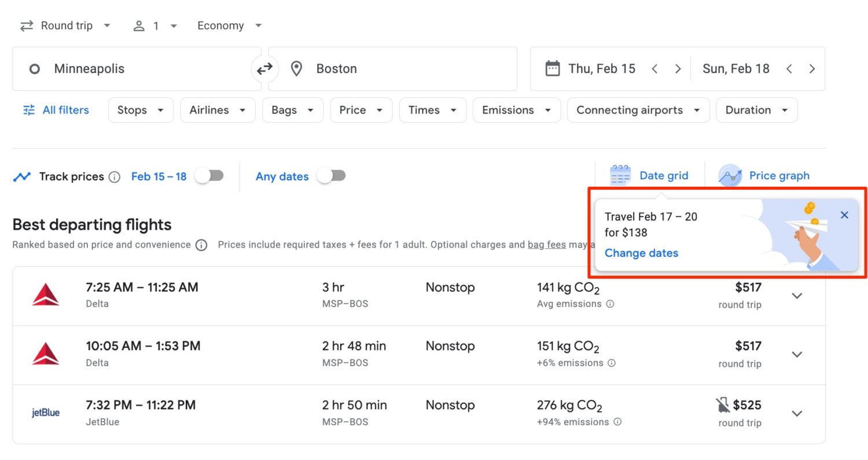Click the Change dates link
Image resolution: width=868 pixels, height=460 pixels.
(x=641, y=253)
